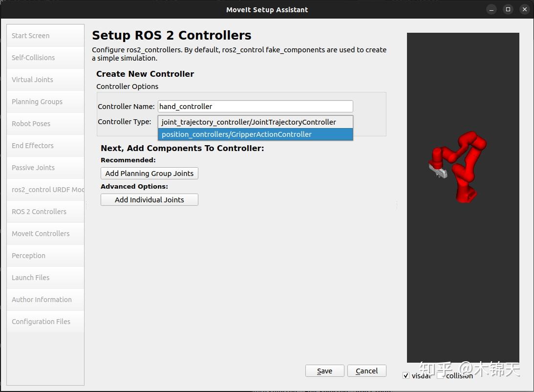The height and width of the screenshot is (392, 534).
Task: Open the Passive Joints section
Action: point(33,167)
